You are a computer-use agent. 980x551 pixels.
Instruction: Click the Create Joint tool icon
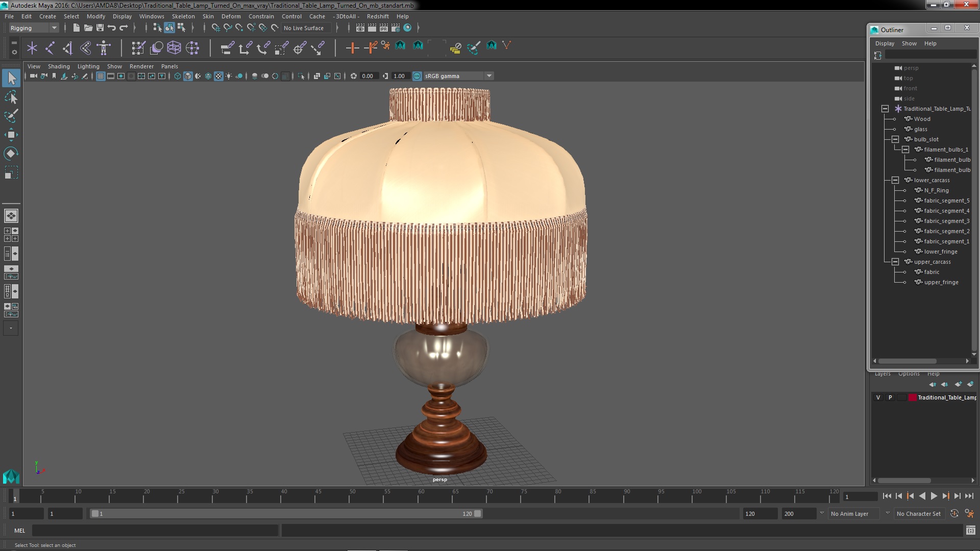50,48
